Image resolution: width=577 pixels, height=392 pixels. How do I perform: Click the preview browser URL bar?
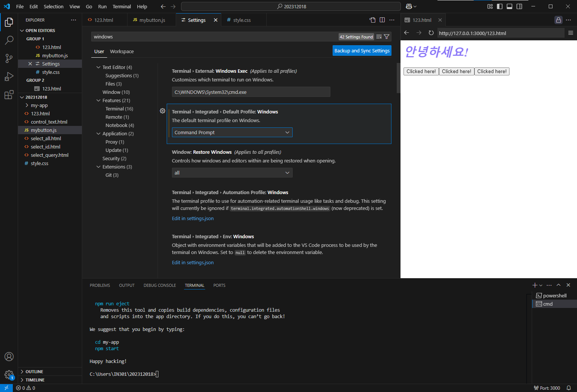click(501, 33)
